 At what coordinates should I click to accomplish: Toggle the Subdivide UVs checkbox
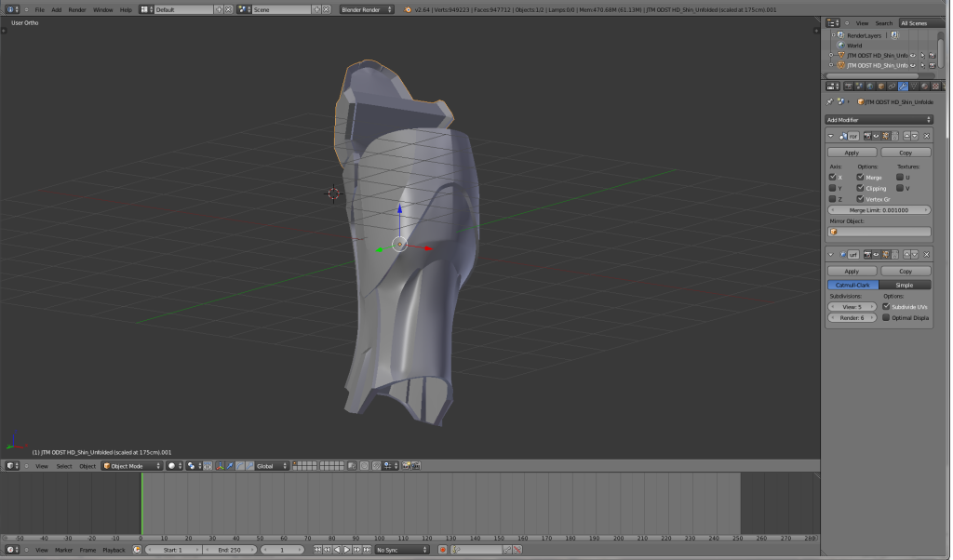(886, 307)
